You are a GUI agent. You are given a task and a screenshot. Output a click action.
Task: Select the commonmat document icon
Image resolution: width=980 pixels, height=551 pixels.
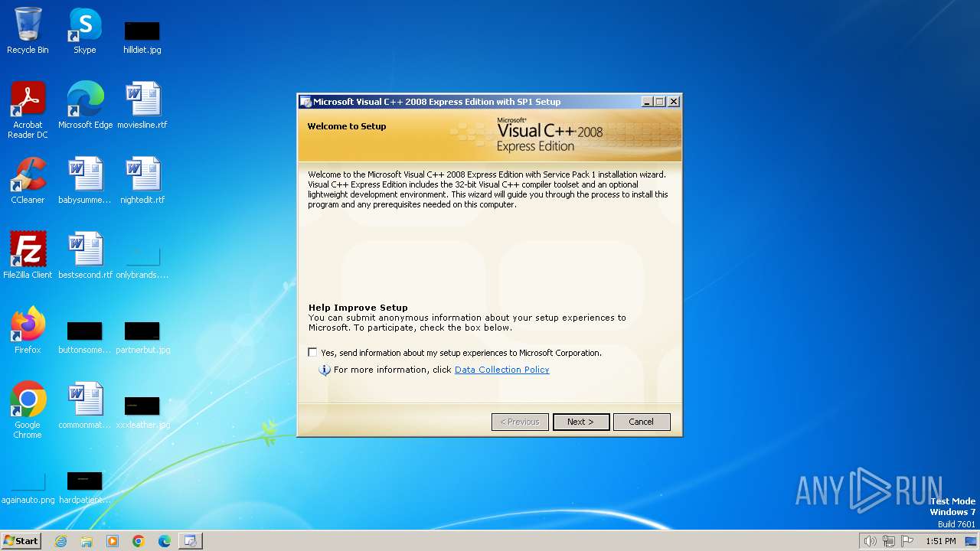click(85, 405)
